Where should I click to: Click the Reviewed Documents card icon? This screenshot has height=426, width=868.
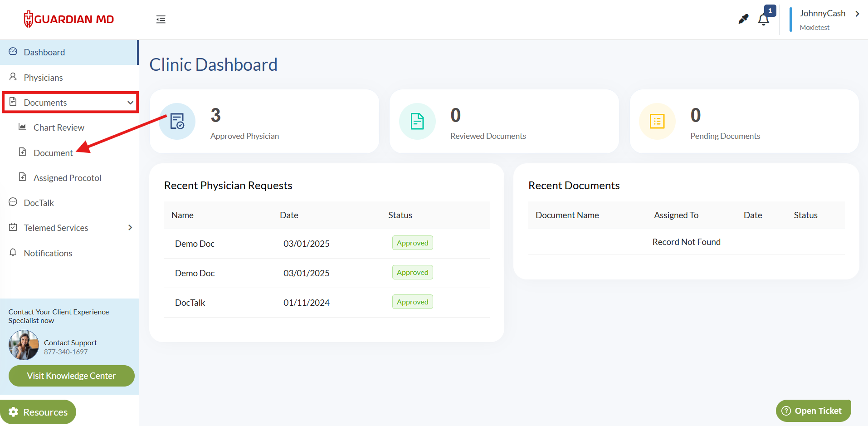point(417,122)
